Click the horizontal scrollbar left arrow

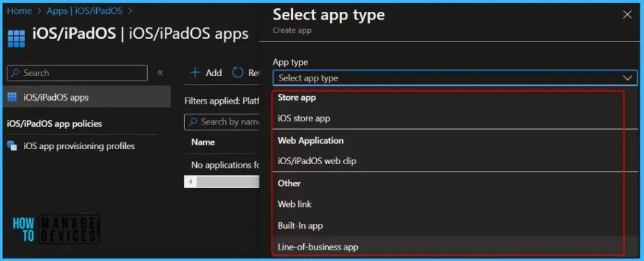(x=190, y=181)
